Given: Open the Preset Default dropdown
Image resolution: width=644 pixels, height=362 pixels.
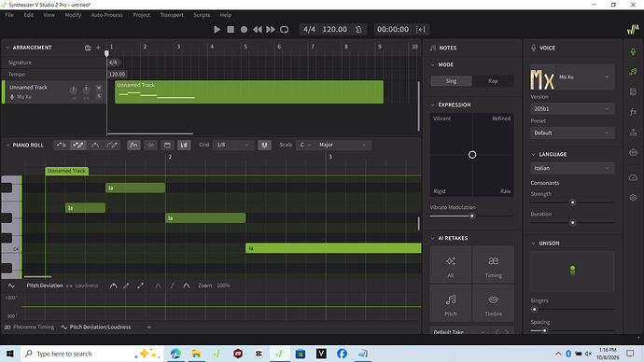Looking at the screenshot, I should (572, 133).
